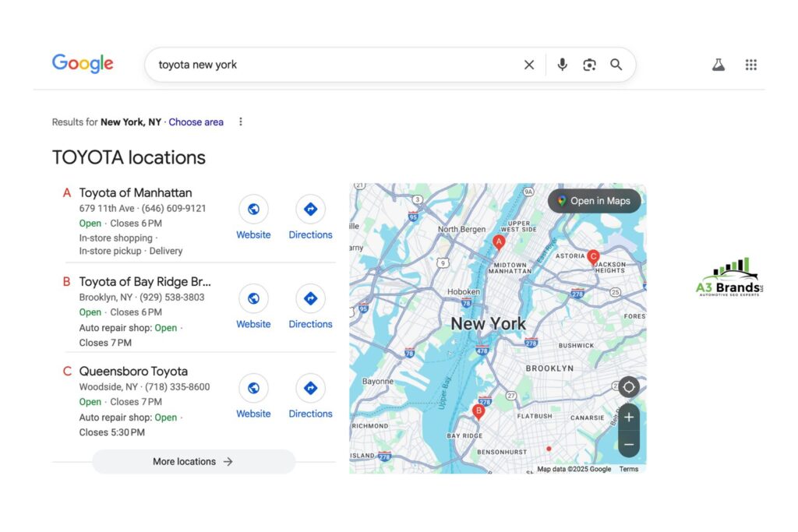Click the magnifying glass search icon

coord(616,65)
